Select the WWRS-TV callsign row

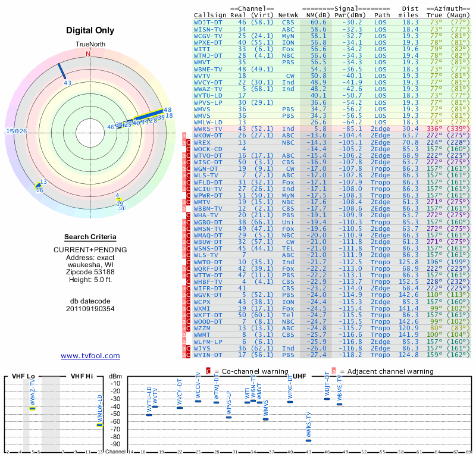click(208, 129)
